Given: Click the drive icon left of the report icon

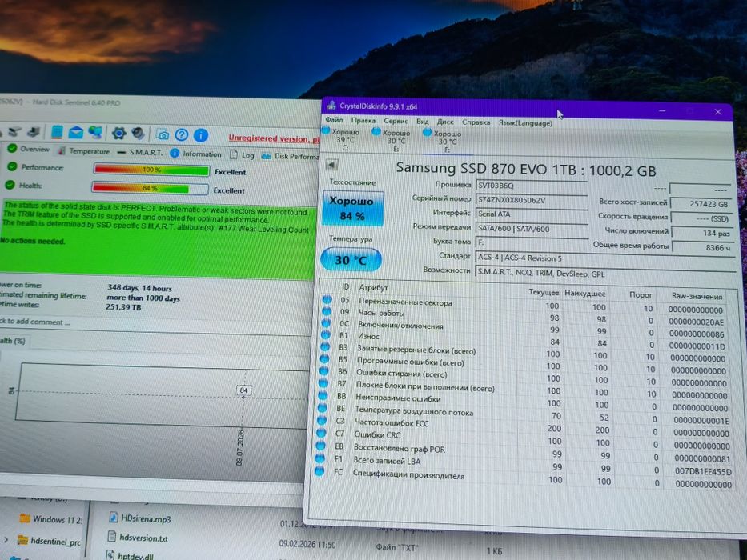Looking at the screenshot, I should coord(34,131).
